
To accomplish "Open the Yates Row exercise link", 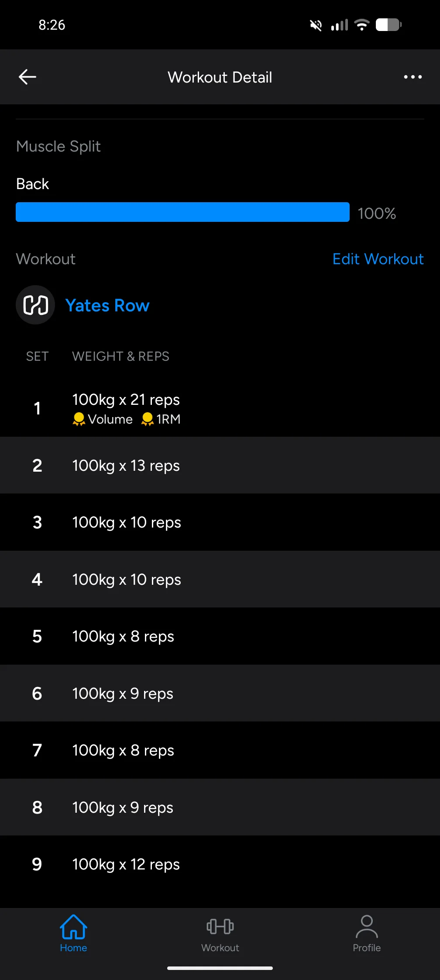I will pos(107,306).
